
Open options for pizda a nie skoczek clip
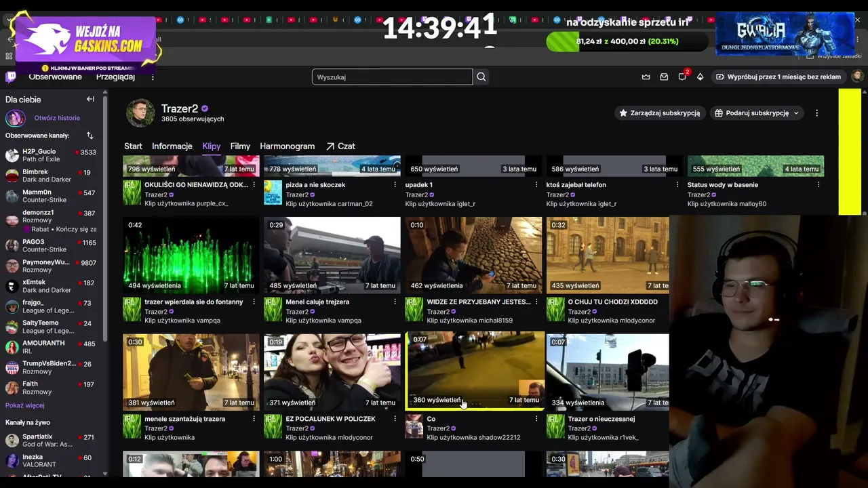pyautogui.click(x=395, y=185)
